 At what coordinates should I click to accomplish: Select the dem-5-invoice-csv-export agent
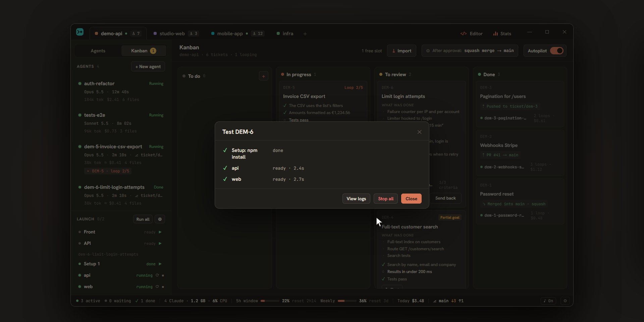click(x=121, y=158)
